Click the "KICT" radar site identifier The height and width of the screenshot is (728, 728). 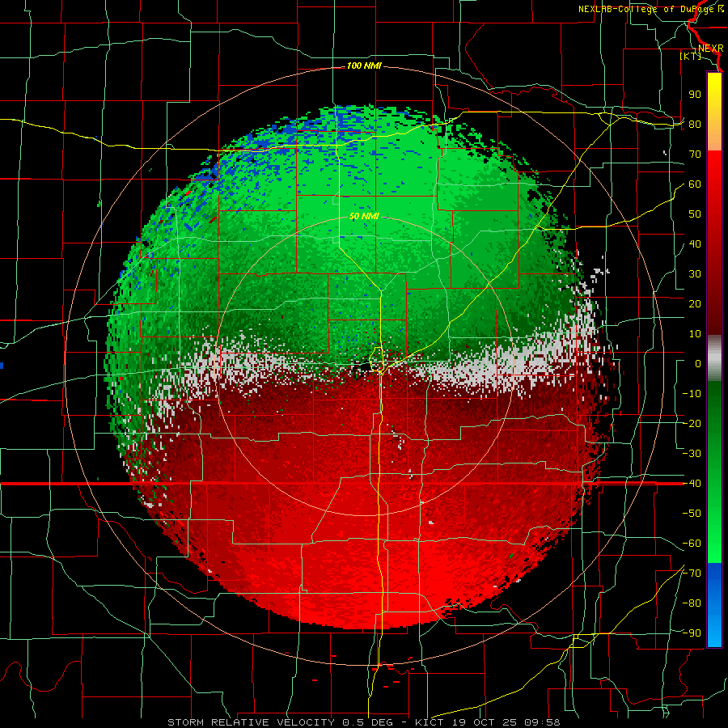(429, 722)
